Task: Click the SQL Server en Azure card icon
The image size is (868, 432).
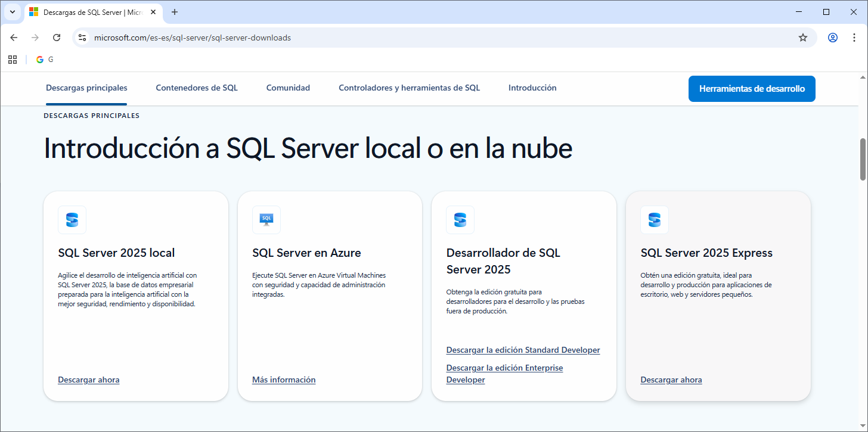Action: click(x=266, y=220)
